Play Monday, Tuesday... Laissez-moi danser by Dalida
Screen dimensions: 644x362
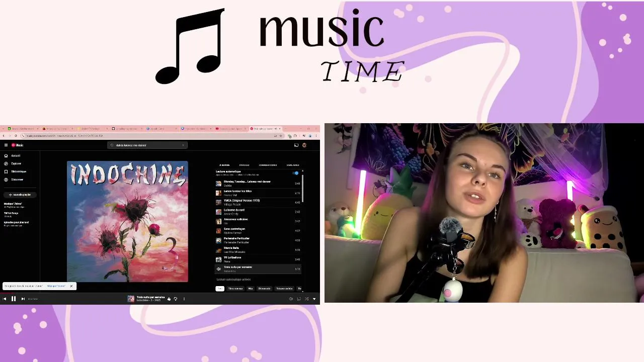258,184
